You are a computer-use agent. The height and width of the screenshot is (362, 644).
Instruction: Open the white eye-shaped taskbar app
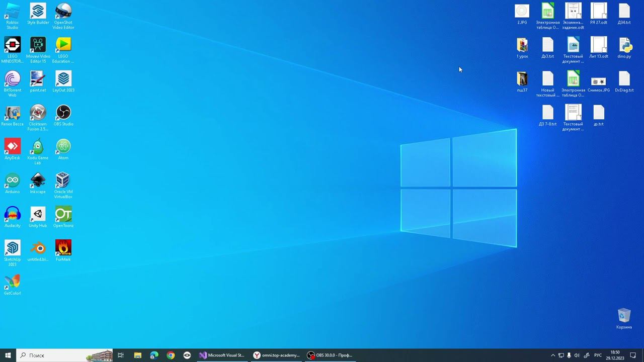click(x=187, y=355)
